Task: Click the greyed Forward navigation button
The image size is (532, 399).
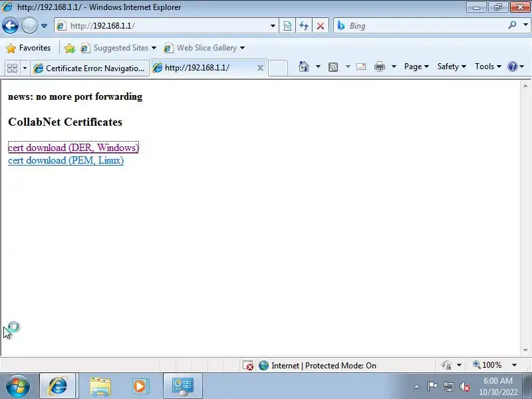Action: 29,26
